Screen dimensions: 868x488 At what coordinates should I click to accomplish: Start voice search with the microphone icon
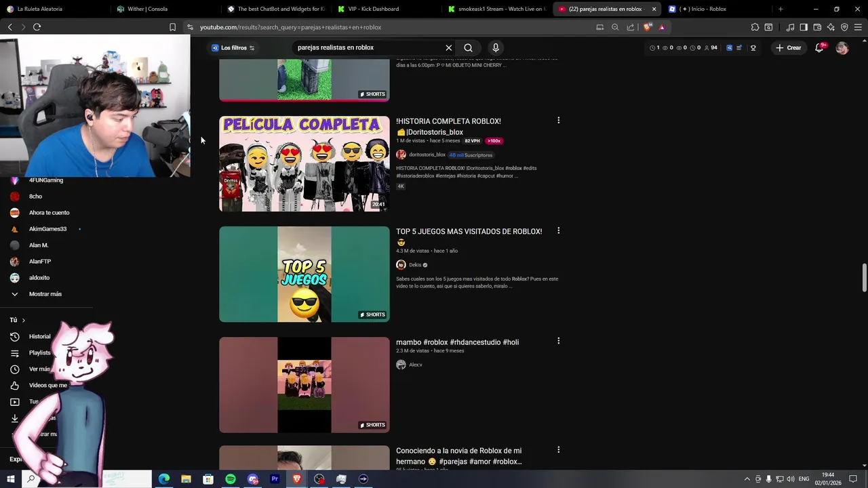click(496, 47)
